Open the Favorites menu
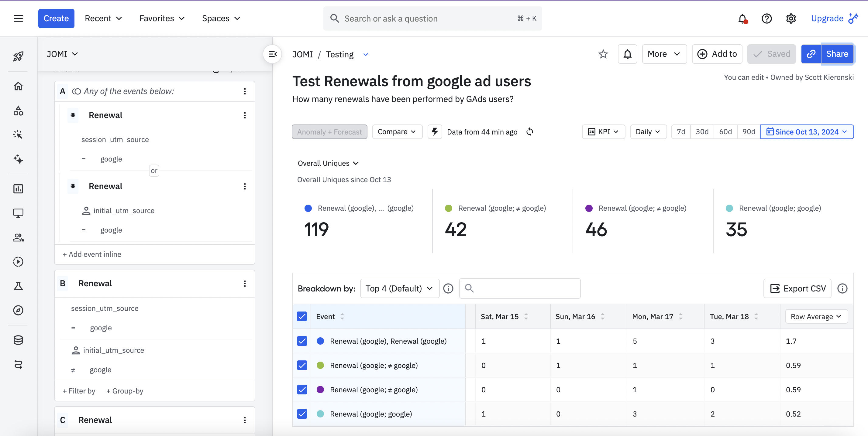Image resolution: width=868 pixels, height=436 pixels. tap(162, 19)
